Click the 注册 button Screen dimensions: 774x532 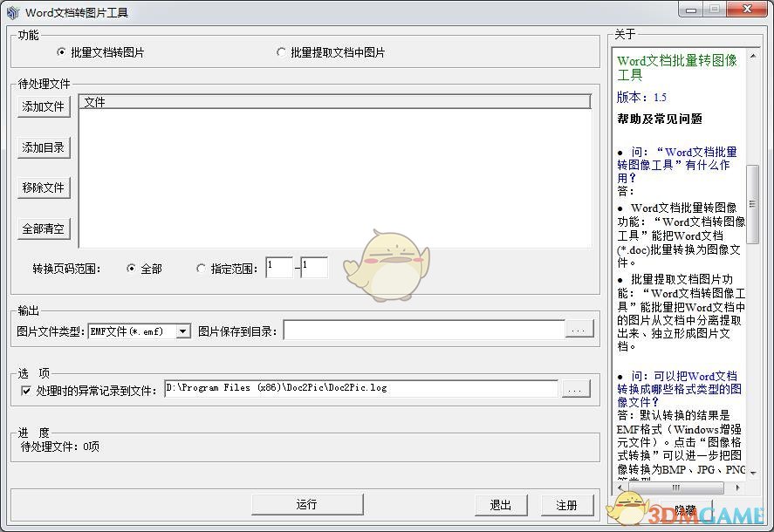coord(566,505)
